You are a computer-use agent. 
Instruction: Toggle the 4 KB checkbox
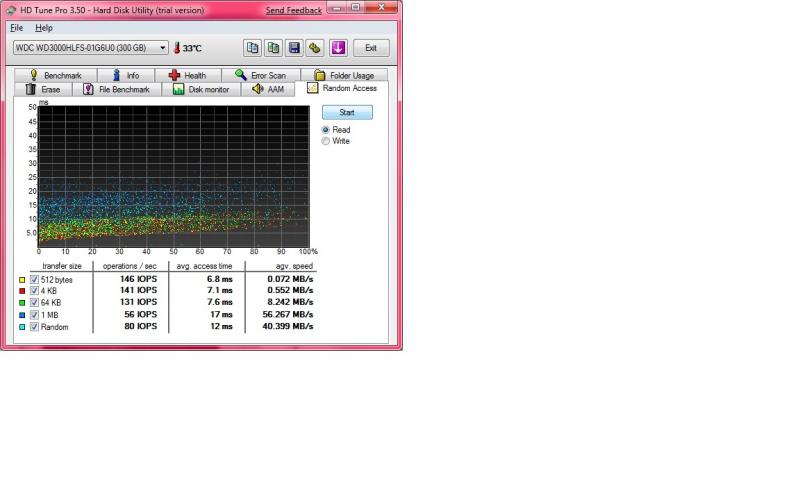point(34,291)
